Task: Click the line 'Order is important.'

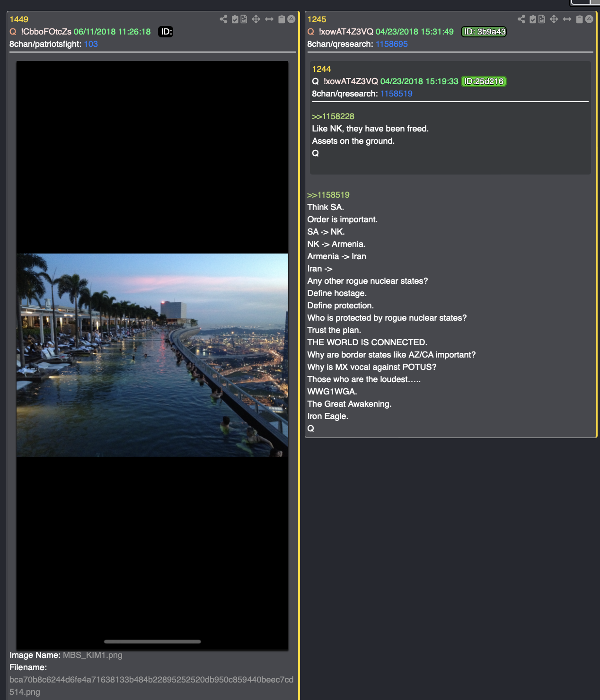Action: tap(343, 219)
